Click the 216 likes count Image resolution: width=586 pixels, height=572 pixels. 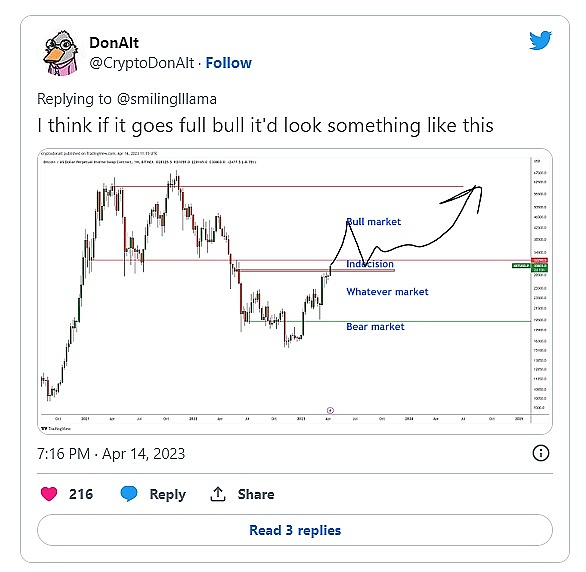(81, 494)
